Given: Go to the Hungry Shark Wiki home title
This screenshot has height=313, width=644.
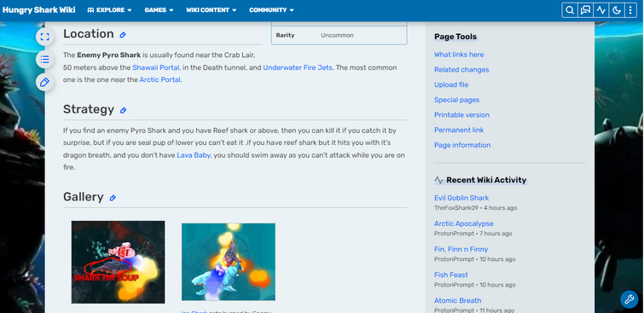Looking at the screenshot, I should pos(39,10).
